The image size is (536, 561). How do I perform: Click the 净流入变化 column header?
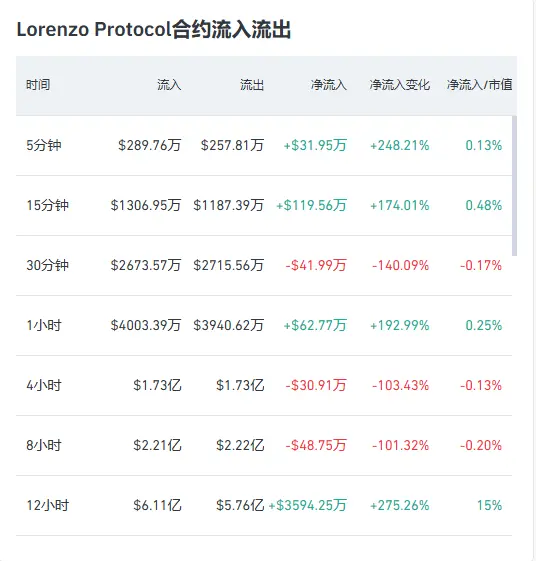[x=400, y=85]
